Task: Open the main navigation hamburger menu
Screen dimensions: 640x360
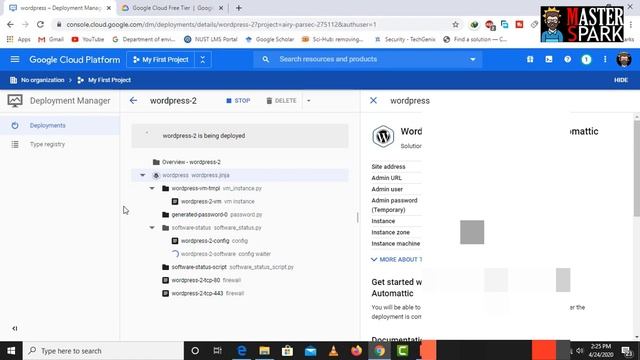Action: (15, 59)
